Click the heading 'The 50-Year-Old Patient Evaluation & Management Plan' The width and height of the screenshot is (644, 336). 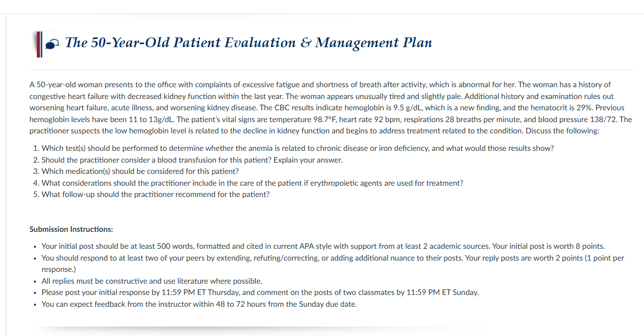pos(249,43)
